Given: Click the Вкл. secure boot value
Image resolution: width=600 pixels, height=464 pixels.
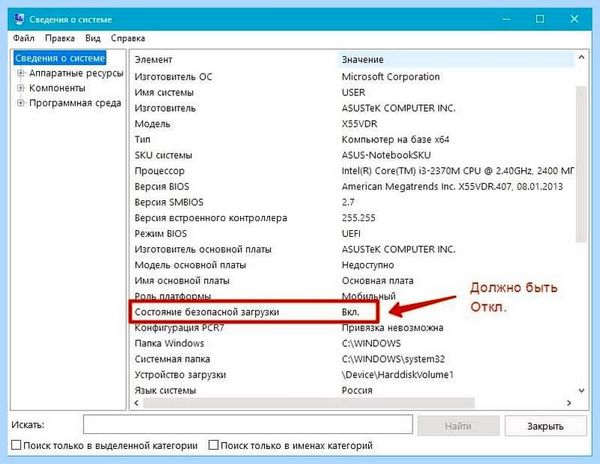Looking at the screenshot, I should (x=351, y=312).
